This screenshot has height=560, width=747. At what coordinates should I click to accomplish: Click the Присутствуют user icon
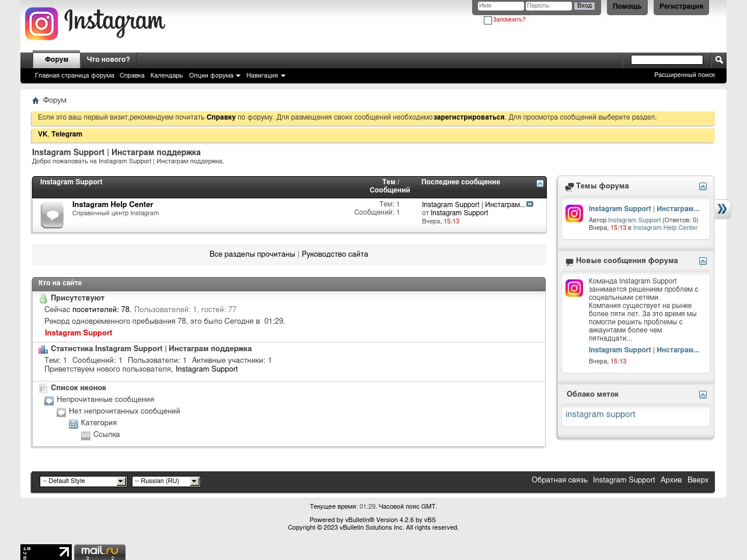(x=43, y=299)
